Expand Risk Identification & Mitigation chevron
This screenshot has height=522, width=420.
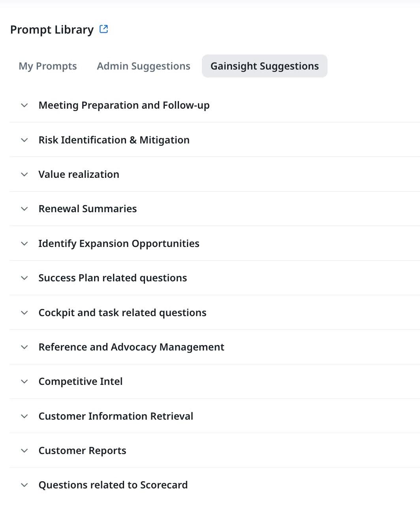point(24,140)
